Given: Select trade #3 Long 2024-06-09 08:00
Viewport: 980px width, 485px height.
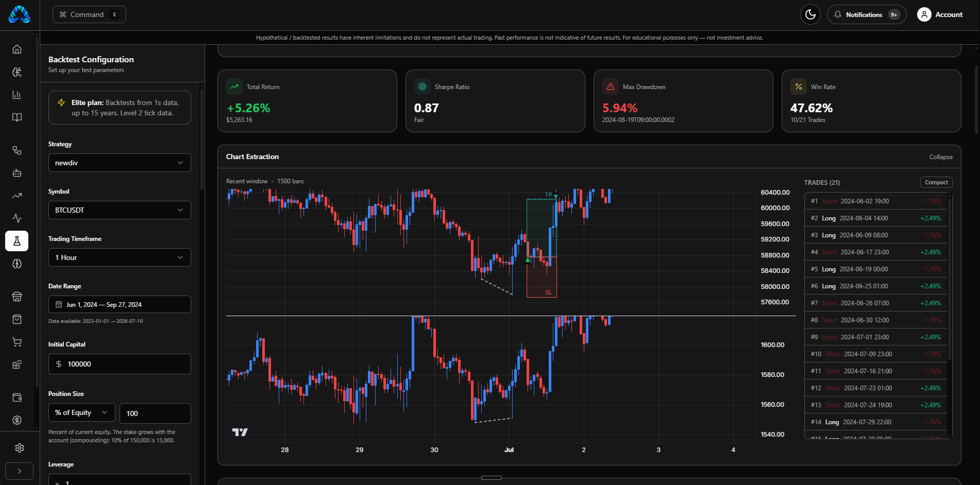Looking at the screenshot, I should tap(875, 235).
